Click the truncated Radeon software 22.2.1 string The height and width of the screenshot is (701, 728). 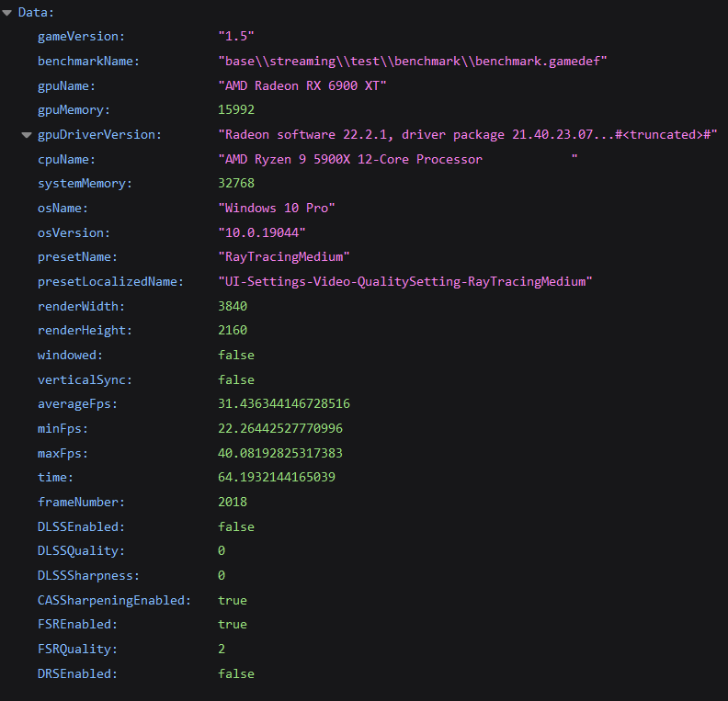point(468,135)
